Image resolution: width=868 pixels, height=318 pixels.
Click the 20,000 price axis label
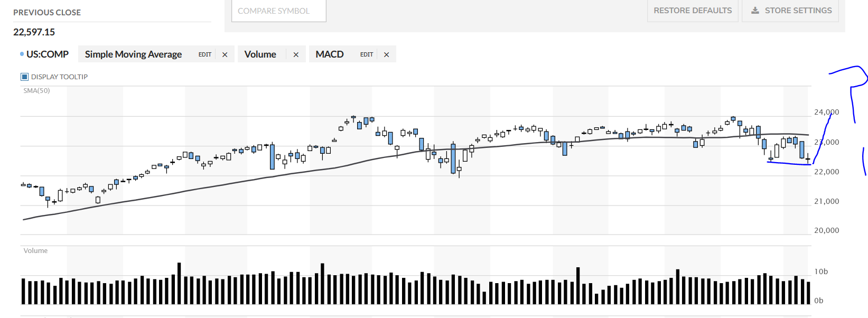[826, 230]
